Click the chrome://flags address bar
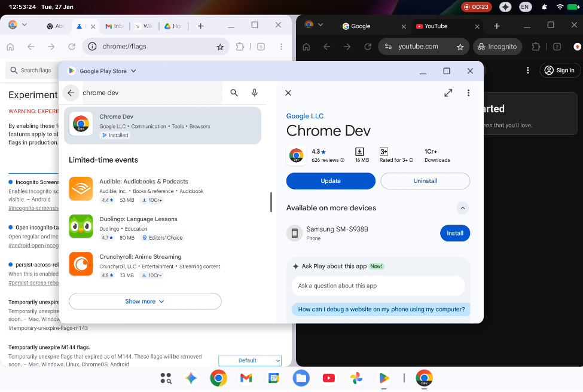 pos(155,47)
